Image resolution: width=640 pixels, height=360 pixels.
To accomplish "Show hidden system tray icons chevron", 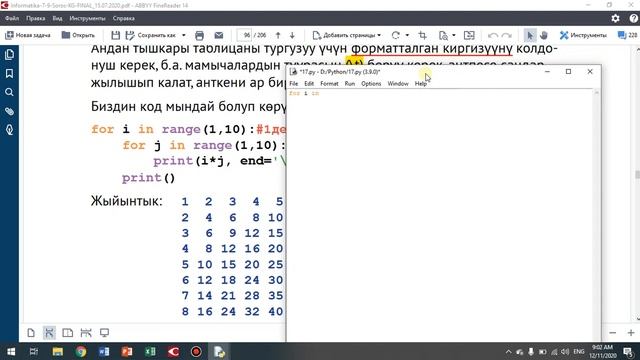I will tap(508, 351).
